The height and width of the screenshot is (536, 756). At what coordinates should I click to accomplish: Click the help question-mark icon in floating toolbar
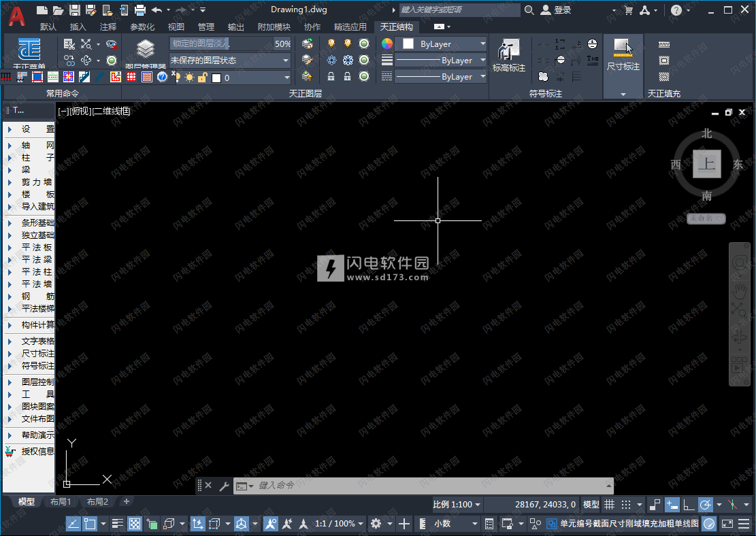point(162,77)
